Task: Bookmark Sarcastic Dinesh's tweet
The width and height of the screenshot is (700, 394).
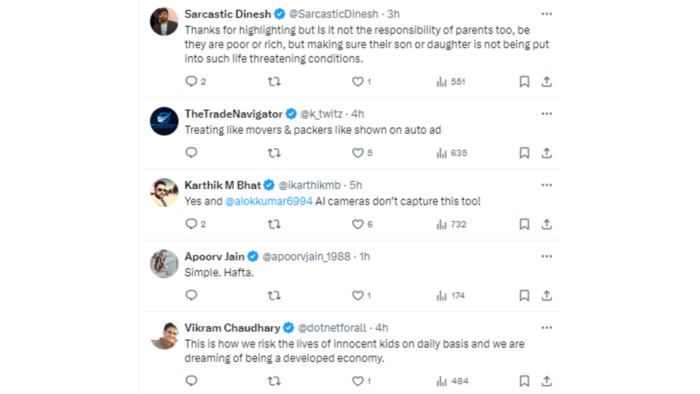Action: [x=524, y=82]
